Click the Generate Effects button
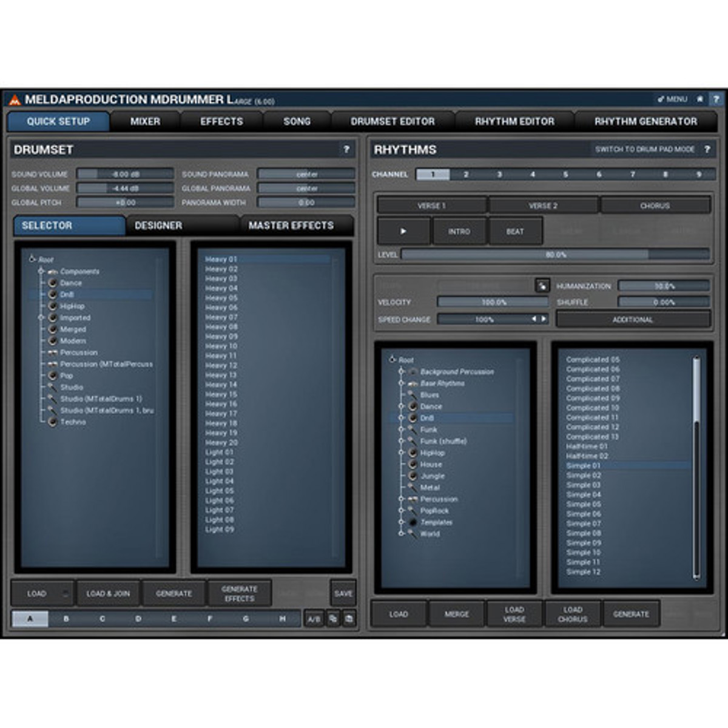 click(x=240, y=593)
